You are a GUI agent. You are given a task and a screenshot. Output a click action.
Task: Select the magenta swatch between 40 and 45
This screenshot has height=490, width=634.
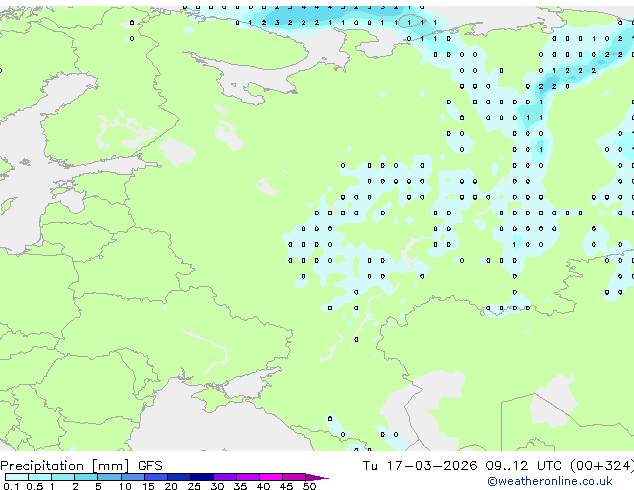pyautogui.click(x=271, y=477)
